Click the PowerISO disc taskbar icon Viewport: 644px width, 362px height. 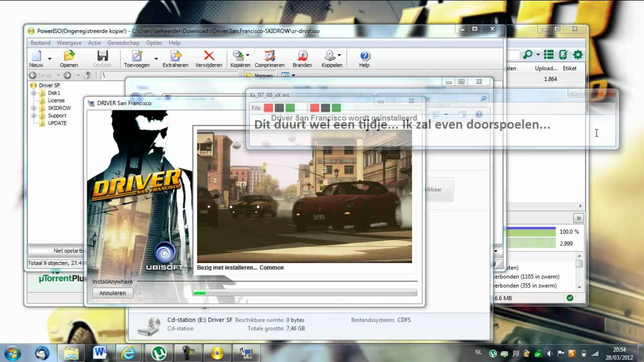coord(217,353)
